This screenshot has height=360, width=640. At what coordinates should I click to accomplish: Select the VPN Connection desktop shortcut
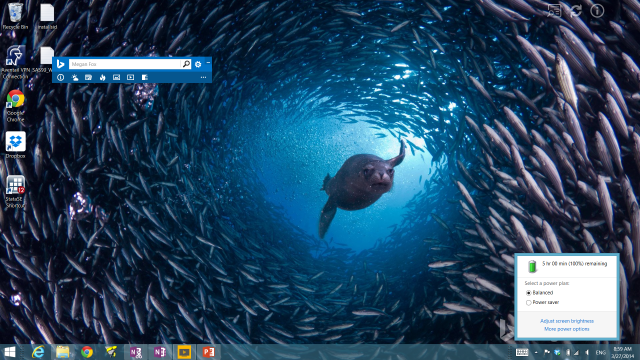(16, 62)
